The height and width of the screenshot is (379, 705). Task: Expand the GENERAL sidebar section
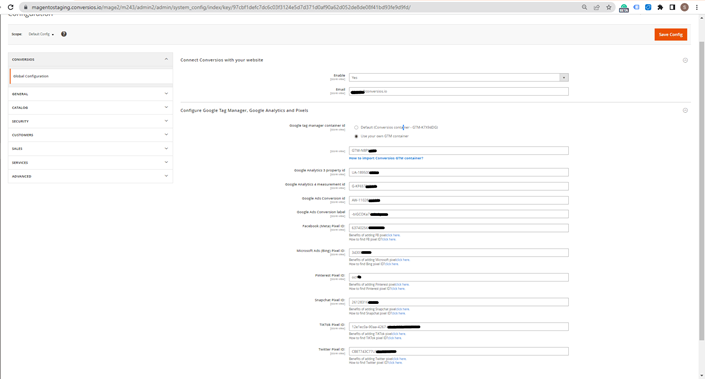click(90, 94)
